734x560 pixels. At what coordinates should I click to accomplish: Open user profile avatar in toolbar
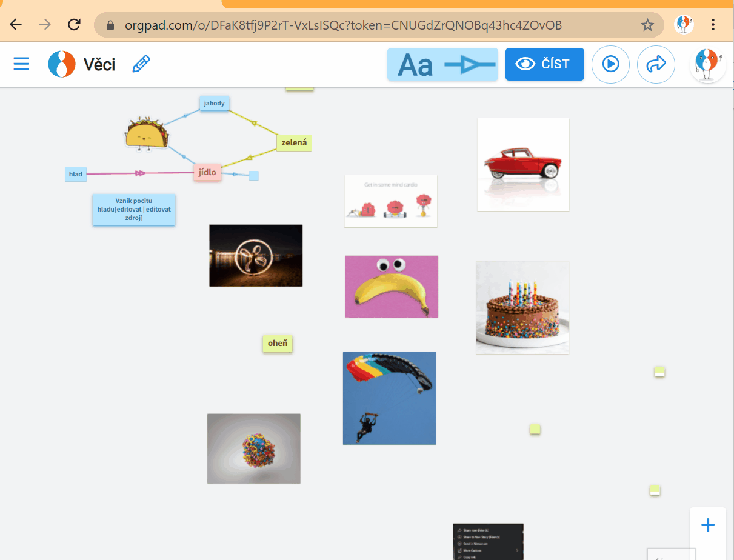(707, 64)
